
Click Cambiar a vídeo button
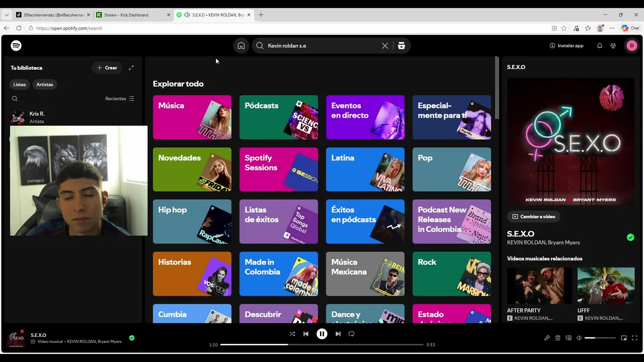534,217
